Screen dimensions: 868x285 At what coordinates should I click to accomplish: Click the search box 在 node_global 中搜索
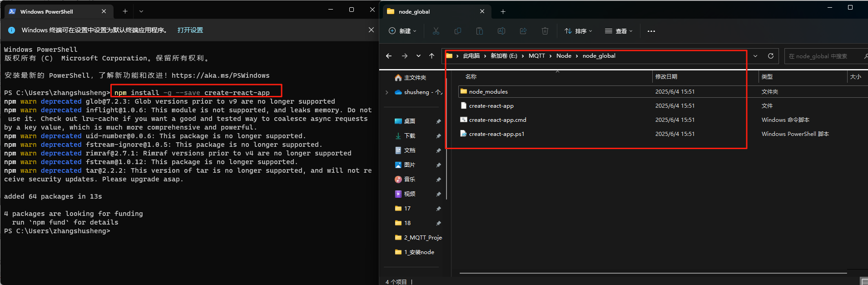click(x=827, y=56)
